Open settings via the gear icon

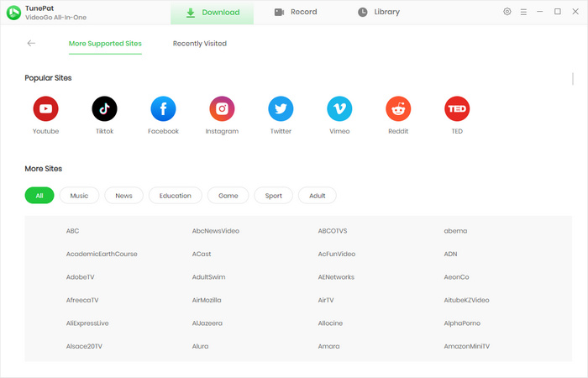pyautogui.click(x=507, y=12)
